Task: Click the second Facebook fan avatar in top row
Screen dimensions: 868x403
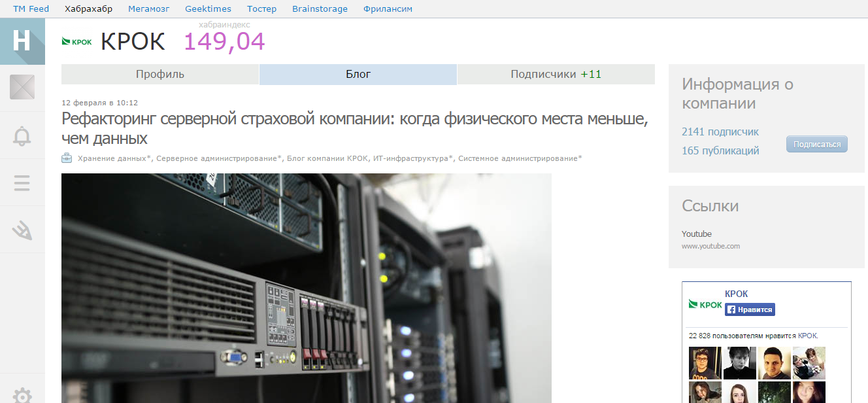Action: pos(740,363)
